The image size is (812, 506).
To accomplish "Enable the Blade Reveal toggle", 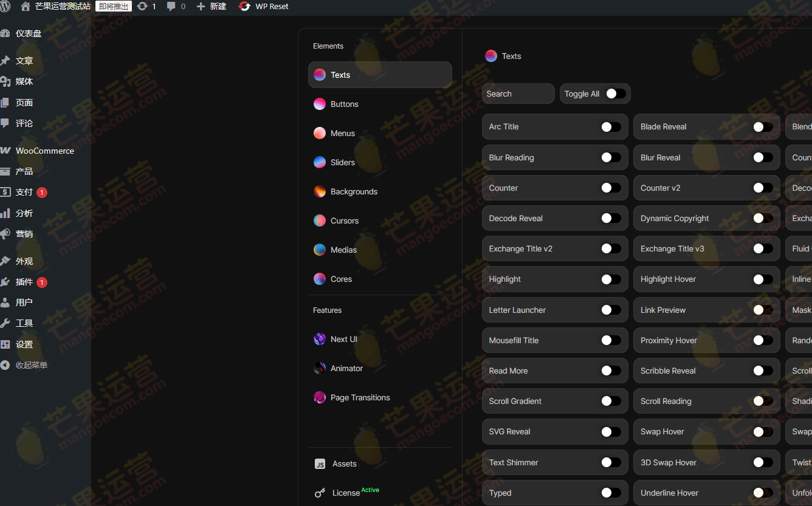I will (763, 127).
